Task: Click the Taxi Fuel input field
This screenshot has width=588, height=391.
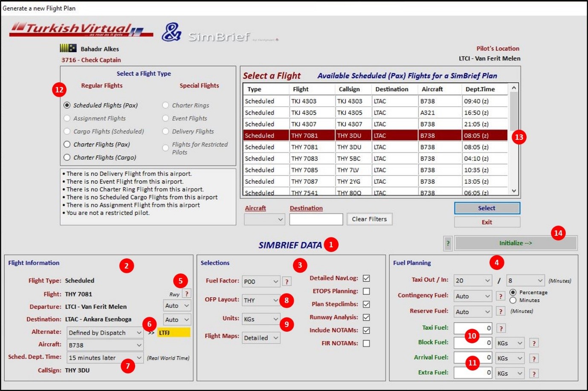Action: (x=473, y=328)
